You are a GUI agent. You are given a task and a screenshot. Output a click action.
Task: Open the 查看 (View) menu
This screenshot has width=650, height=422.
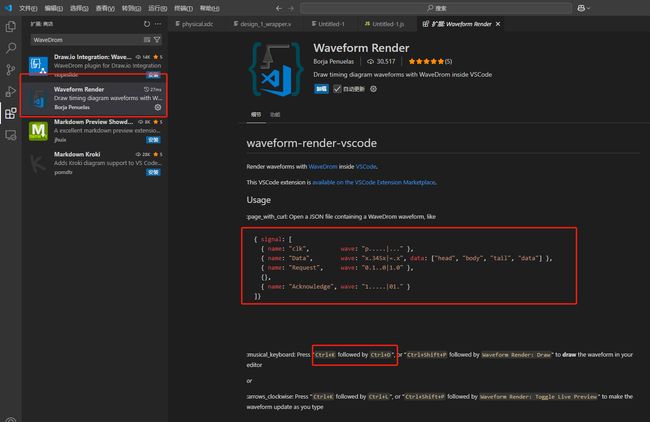pyautogui.click(x=105, y=8)
